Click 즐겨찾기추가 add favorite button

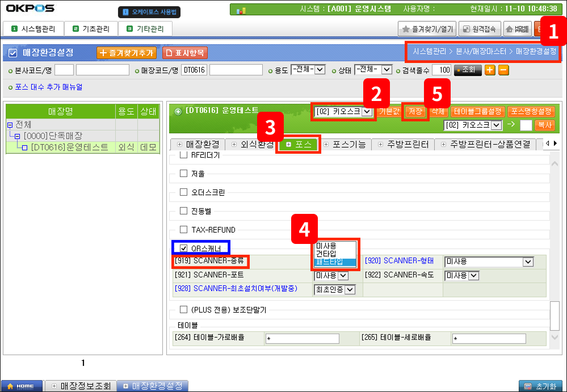pyautogui.click(x=127, y=53)
